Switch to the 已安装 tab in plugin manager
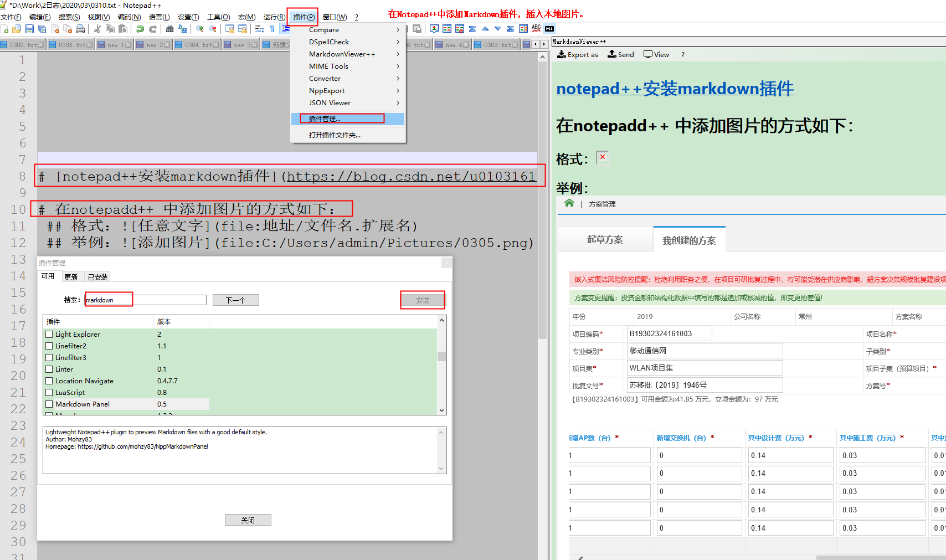The width and height of the screenshot is (946, 560). 97,276
